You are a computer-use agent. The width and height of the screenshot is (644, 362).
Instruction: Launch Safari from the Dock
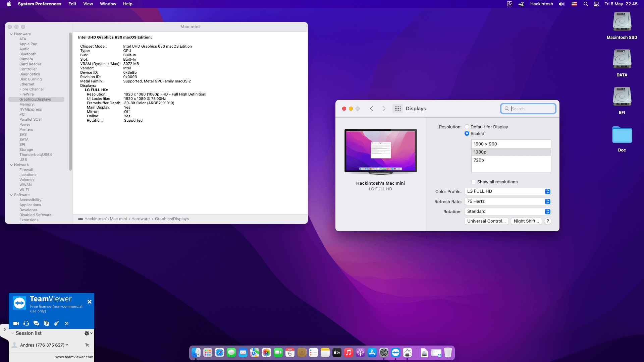click(x=219, y=353)
